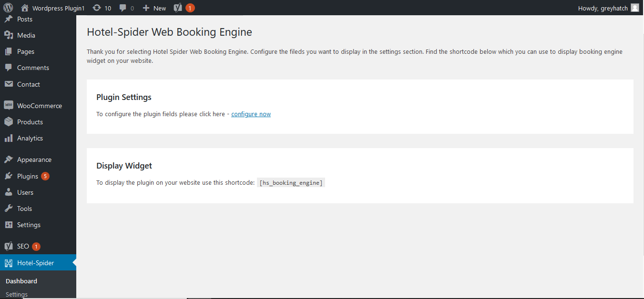
Task: Click the Media icon in sidebar
Action: 8,35
